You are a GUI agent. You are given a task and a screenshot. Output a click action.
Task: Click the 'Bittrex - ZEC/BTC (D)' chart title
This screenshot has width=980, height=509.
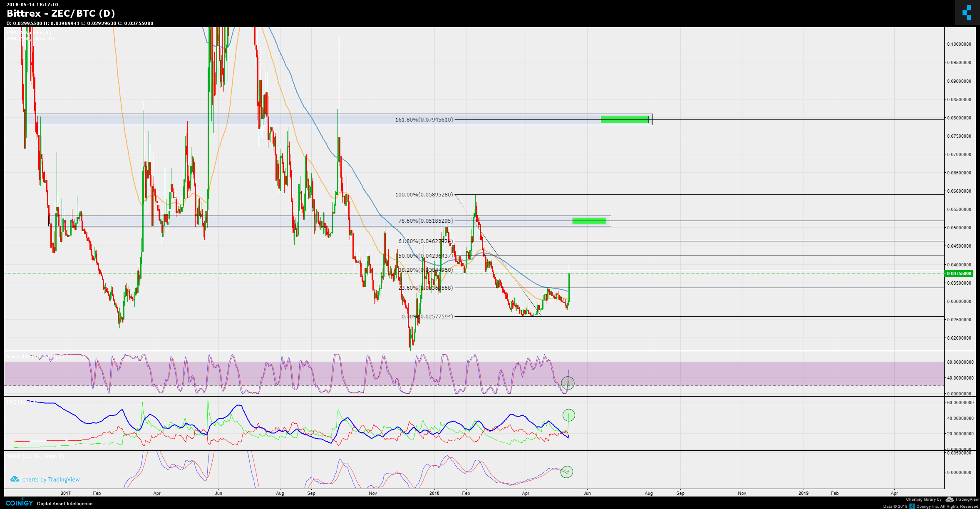click(x=61, y=13)
